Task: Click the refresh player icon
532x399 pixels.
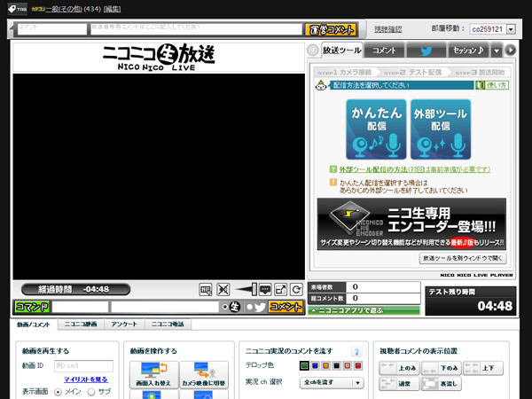Action: (x=296, y=289)
